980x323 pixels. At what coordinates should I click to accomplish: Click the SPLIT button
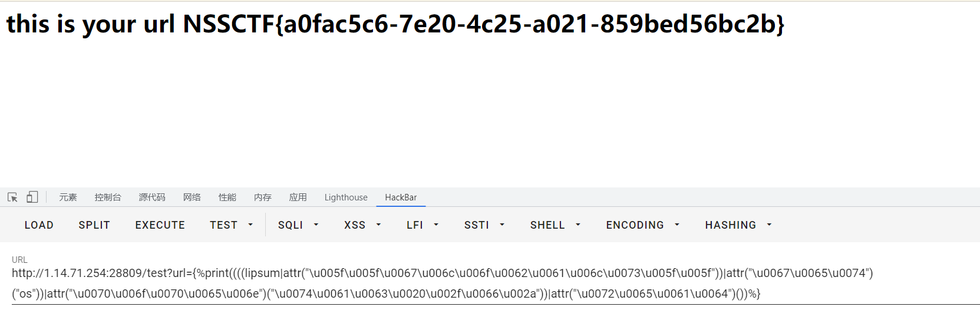pyautogui.click(x=94, y=225)
